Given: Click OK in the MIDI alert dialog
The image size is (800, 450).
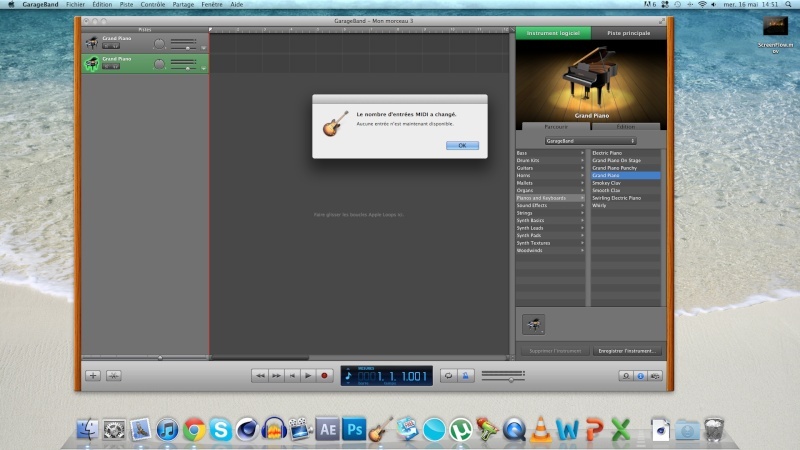Looking at the screenshot, I should [x=462, y=145].
